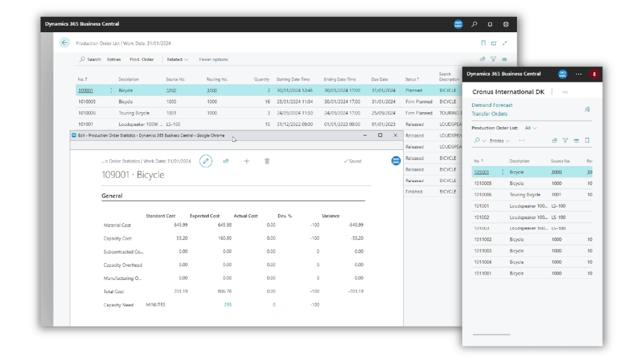644x363 pixels.
Task: Click Fewer options in the action bar
Action: point(213,60)
